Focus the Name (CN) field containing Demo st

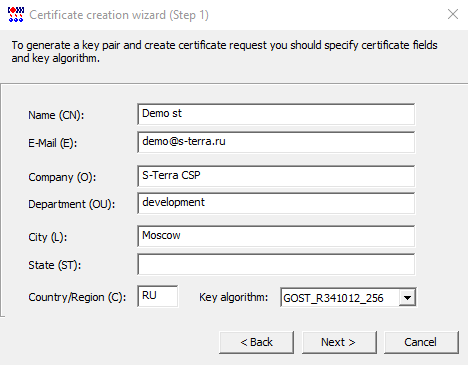[276, 114]
